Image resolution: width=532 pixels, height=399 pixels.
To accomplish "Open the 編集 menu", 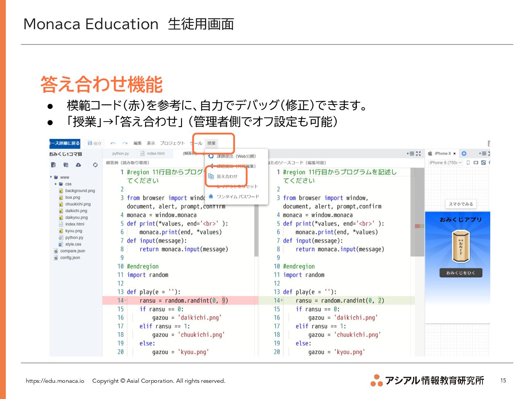I will coord(137,143).
